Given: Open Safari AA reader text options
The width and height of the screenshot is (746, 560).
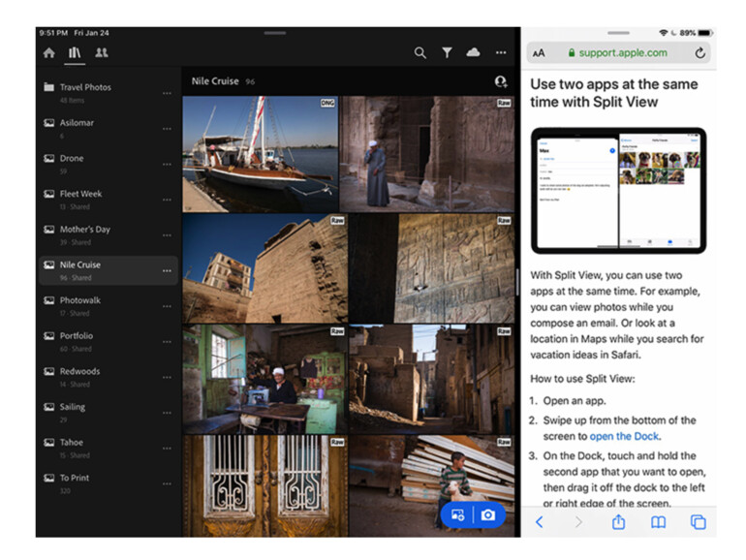Looking at the screenshot, I should [539, 53].
